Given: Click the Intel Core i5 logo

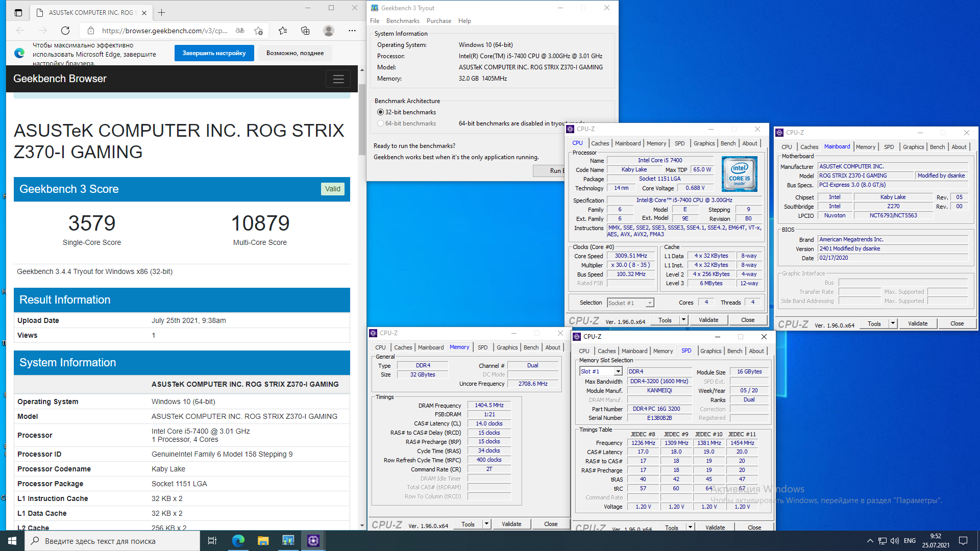Looking at the screenshot, I should (x=740, y=174).
